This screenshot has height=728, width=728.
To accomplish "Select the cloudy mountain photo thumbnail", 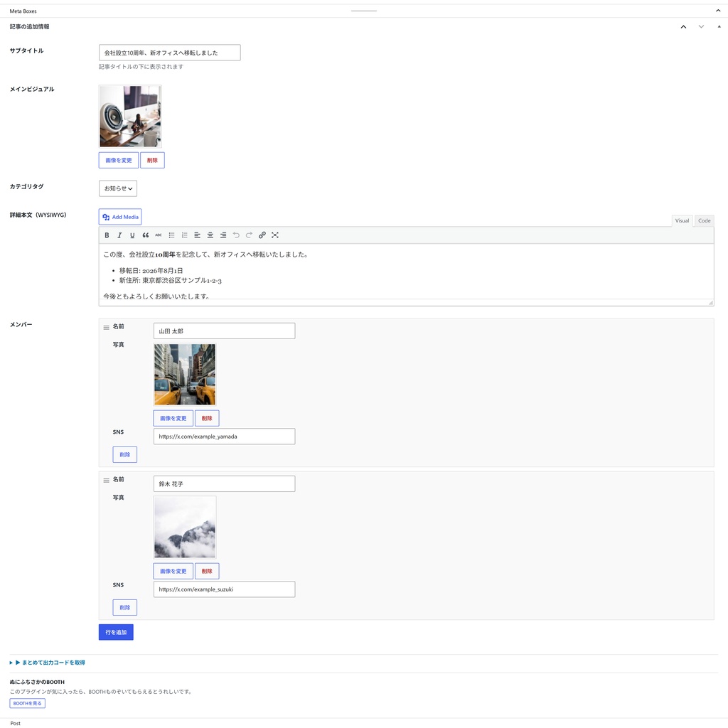I will pos(185,528).
